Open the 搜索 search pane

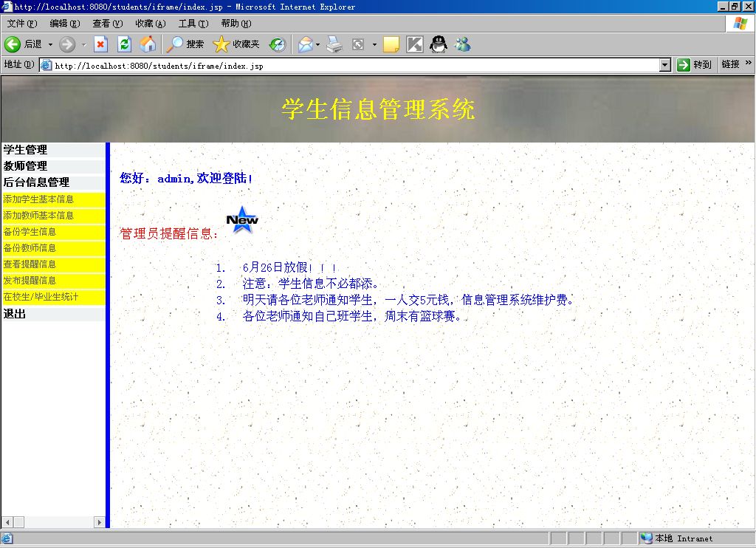point(185,44)
